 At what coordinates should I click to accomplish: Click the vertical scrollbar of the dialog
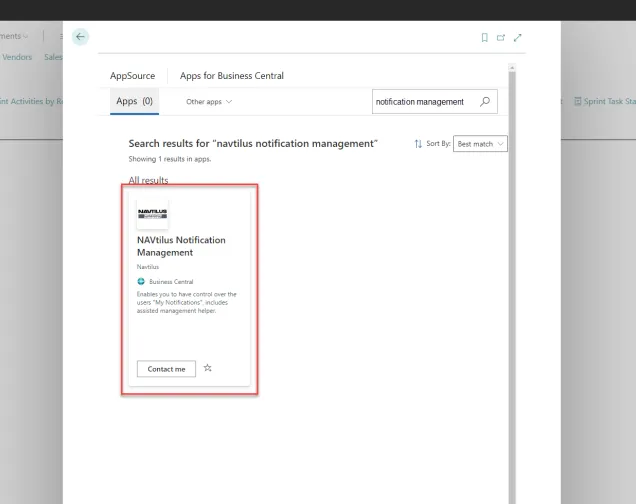pyautogui.click(x=512, y=284)
